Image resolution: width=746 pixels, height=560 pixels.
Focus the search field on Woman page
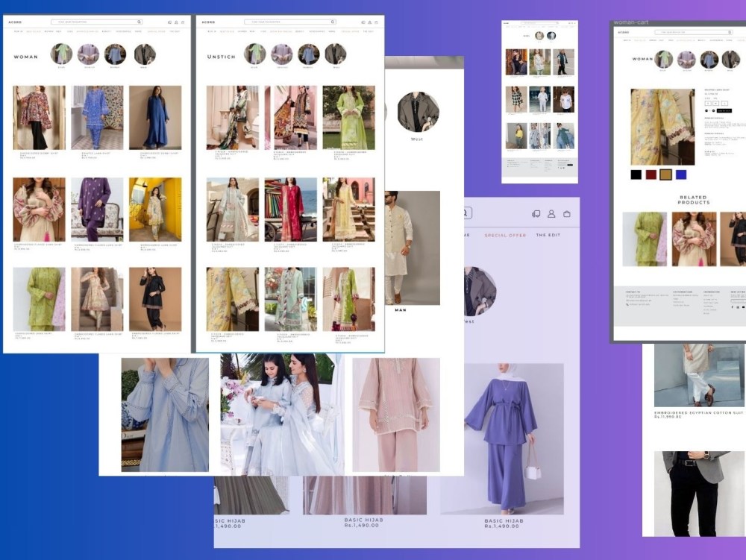[96, 22]
